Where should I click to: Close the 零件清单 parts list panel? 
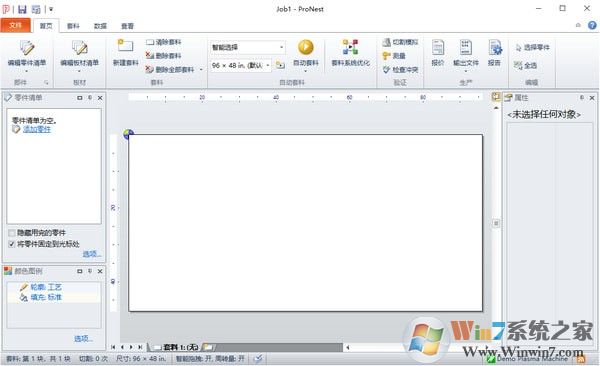tap(100, 98)
